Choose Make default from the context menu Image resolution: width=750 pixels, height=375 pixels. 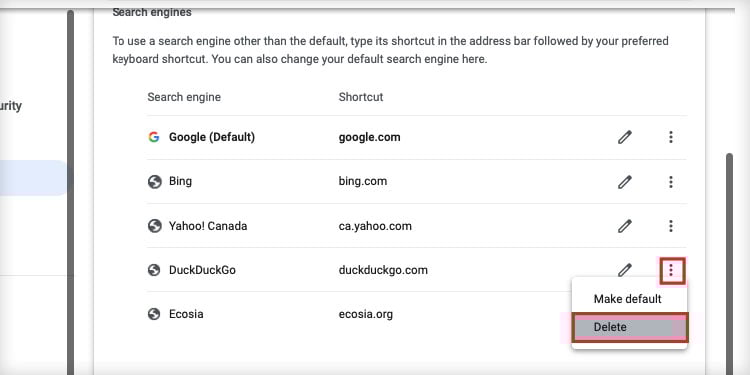tap(627, 299)
